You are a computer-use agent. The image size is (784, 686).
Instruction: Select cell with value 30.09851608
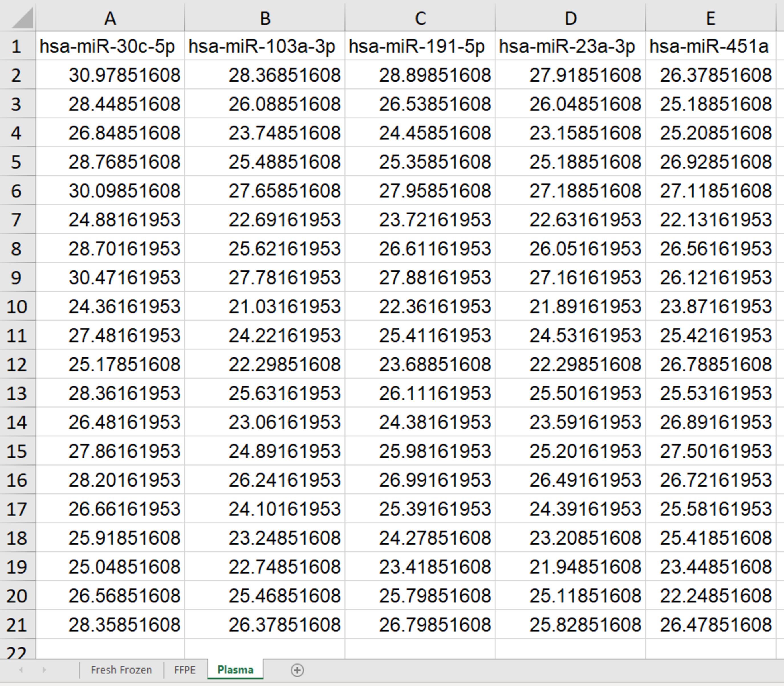pos(110,190)
